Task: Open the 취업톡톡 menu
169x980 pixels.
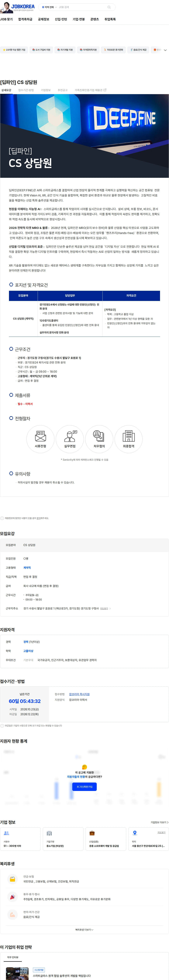Action: [110, 19]
